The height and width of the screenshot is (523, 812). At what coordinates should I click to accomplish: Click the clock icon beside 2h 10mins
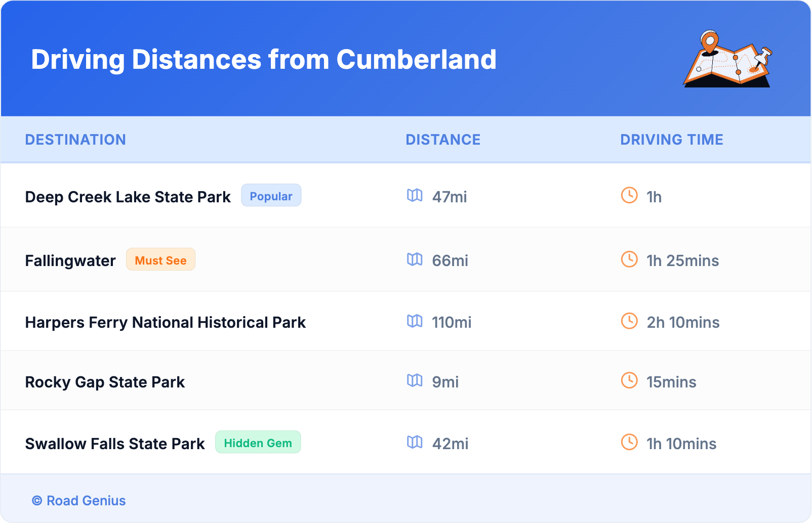click(x=629, y=321)
